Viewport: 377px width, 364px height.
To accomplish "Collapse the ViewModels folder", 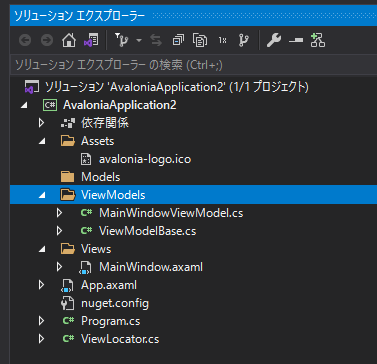I will coord(41,195).
